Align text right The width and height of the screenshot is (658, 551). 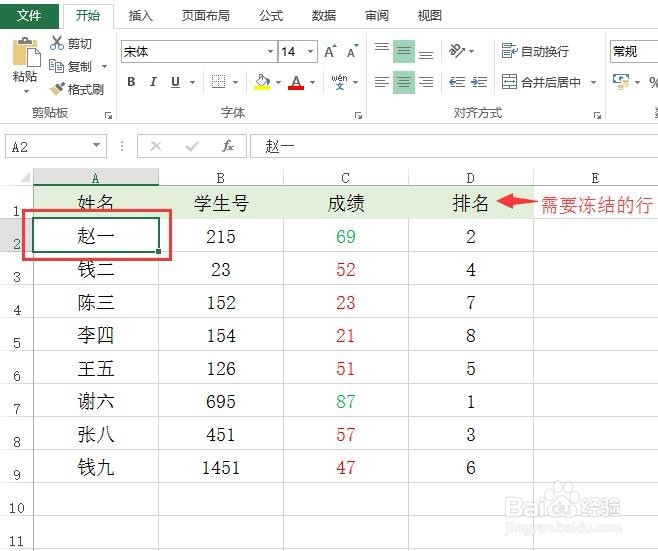(x=426, y=82)
